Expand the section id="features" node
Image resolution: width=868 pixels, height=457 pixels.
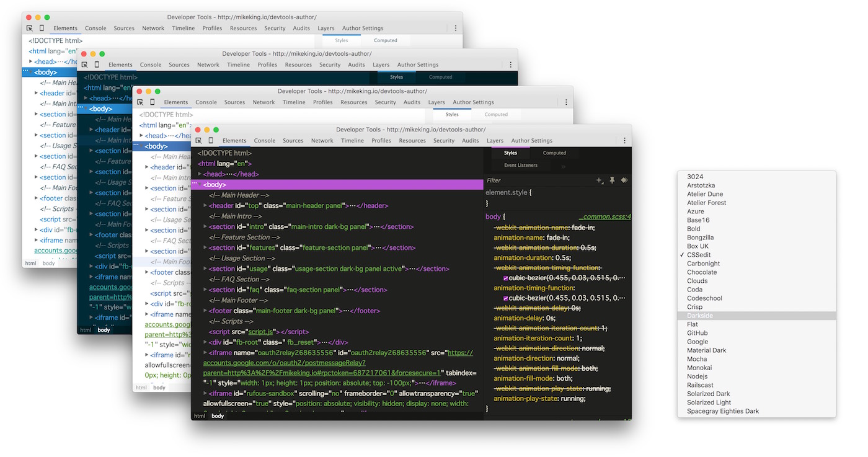point(206,248)
